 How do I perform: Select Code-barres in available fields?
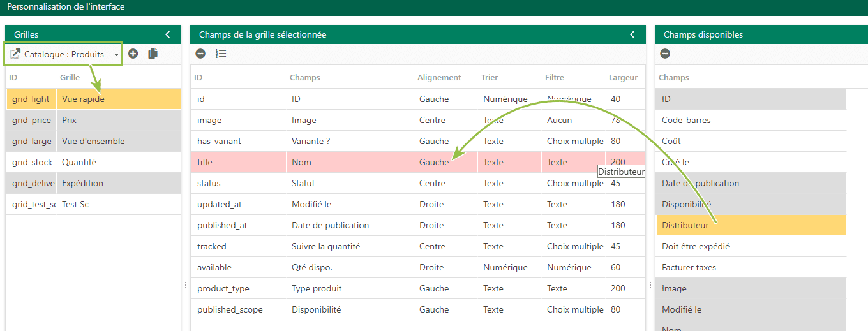(751, 120)
